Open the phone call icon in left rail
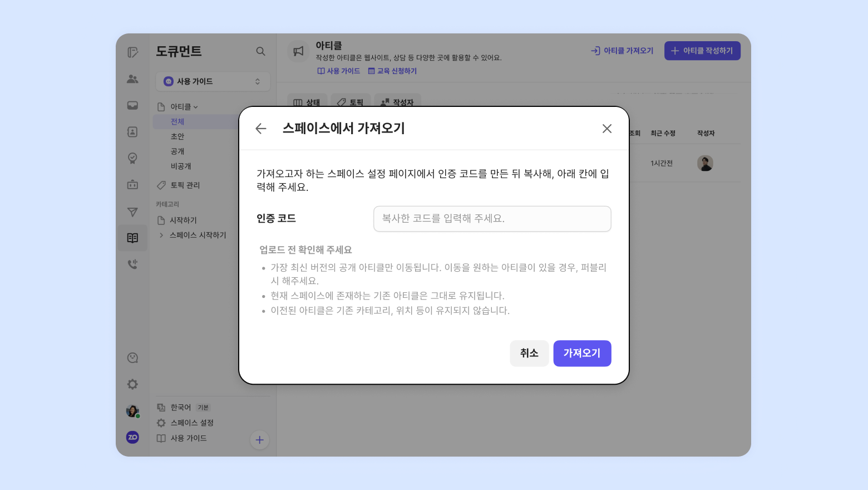Image resolution: width=868 pixels, height=490 pixels. pos(132,264)
